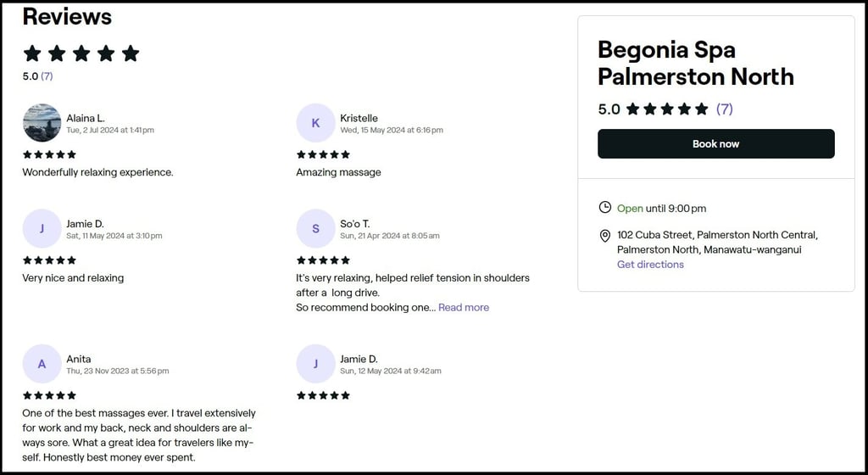The width and height of the screenshot is (868, 475).
Task: Click Anita's reviewer name
Action: (x=79, y=359)
